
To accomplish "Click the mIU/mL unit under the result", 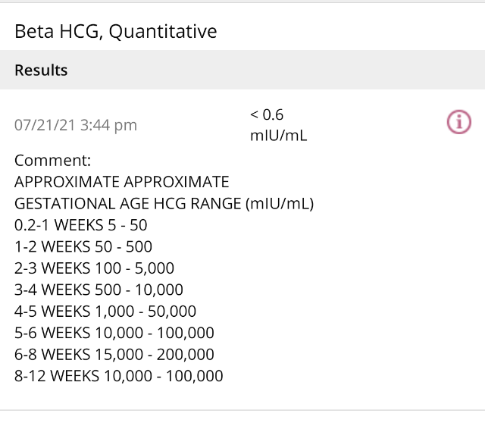I will 278,136.
